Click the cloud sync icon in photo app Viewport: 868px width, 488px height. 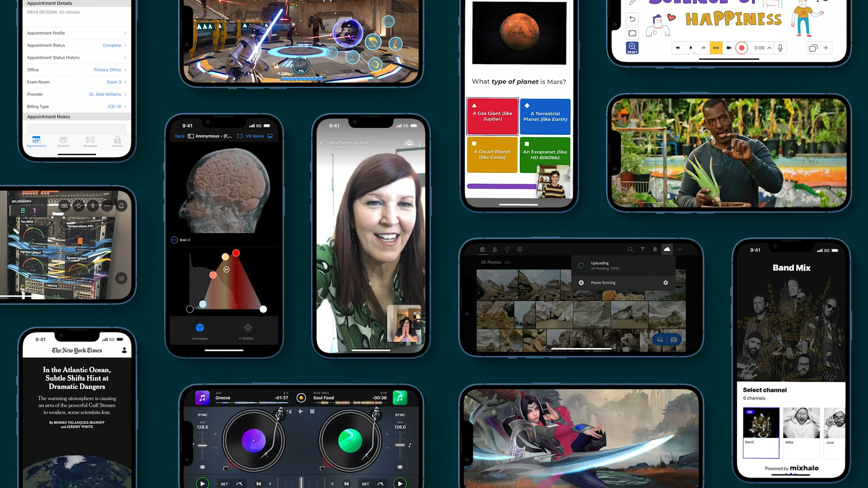(667, 249)
